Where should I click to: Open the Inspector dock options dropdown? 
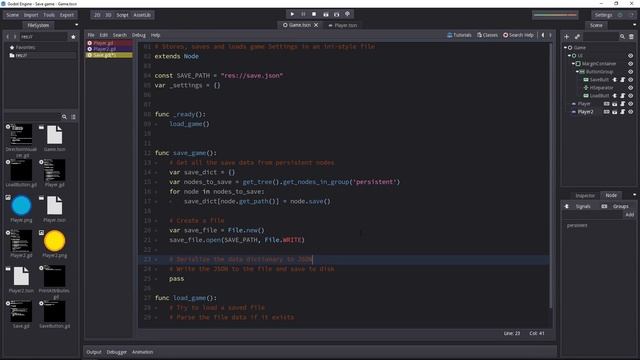click(x=634, y=195)
